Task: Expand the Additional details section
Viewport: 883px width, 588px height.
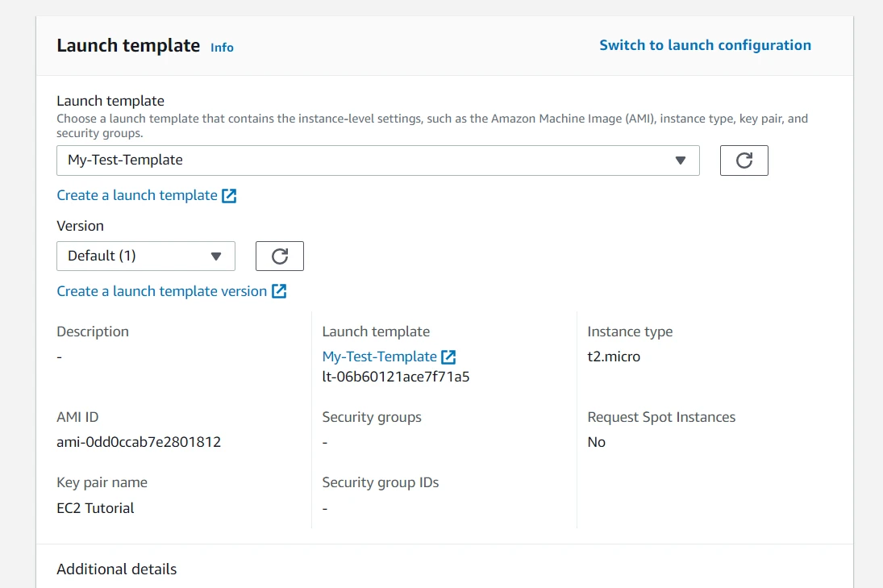Action: coord(116,569)
